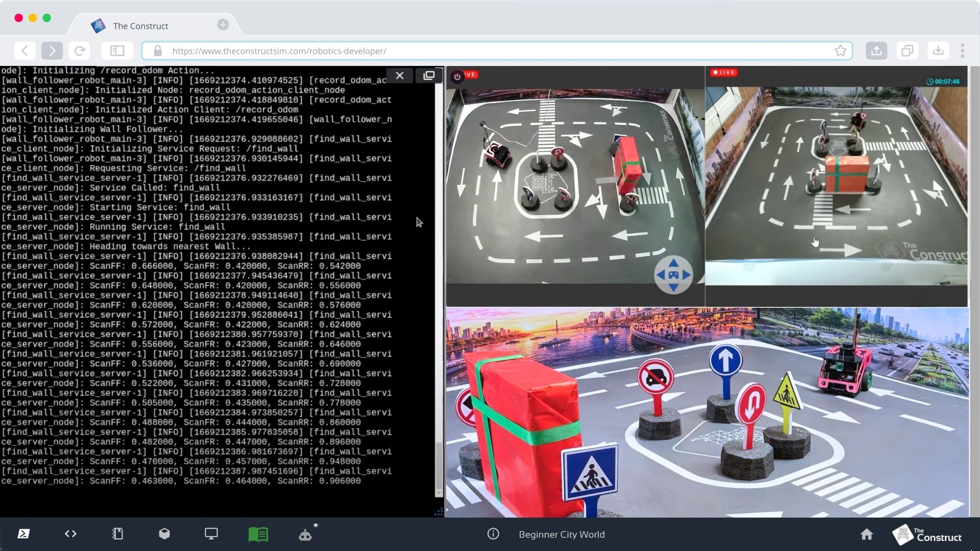Launch the simulation cube tool
Viewport: 980px width, 551px height.
point(164,534)
